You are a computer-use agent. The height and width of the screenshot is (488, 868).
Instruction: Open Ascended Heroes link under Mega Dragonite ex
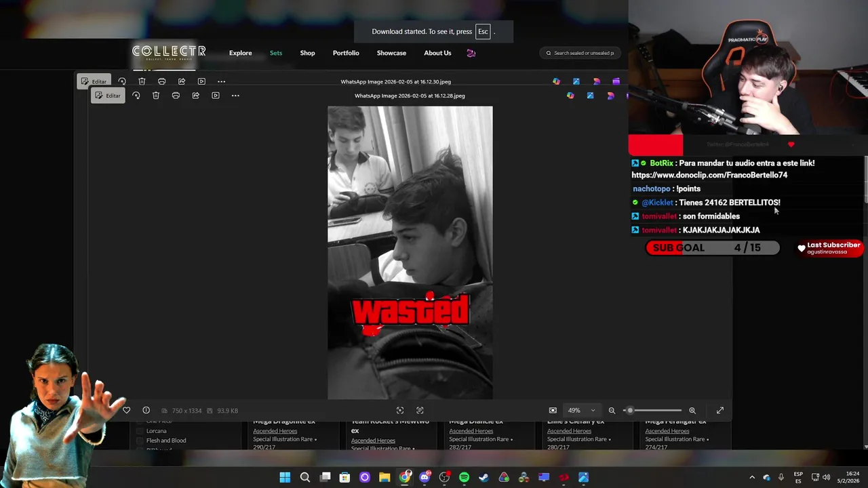pyautogui.click(x=275, y=431)
